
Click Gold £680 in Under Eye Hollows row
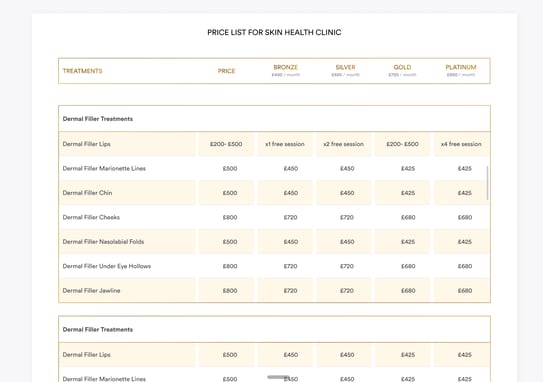click(408, 266)
